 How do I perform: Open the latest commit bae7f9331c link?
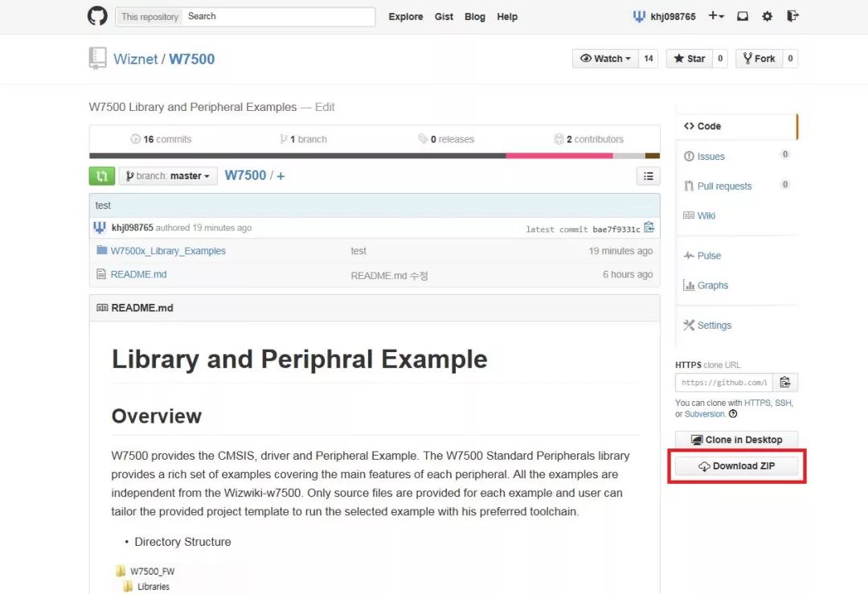pos(616,229)
